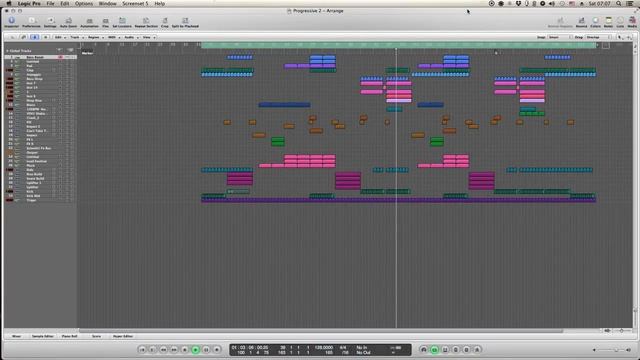Open the Drag mode dropdown
Screen dimensions: 640x360
(x=598, y=37)
